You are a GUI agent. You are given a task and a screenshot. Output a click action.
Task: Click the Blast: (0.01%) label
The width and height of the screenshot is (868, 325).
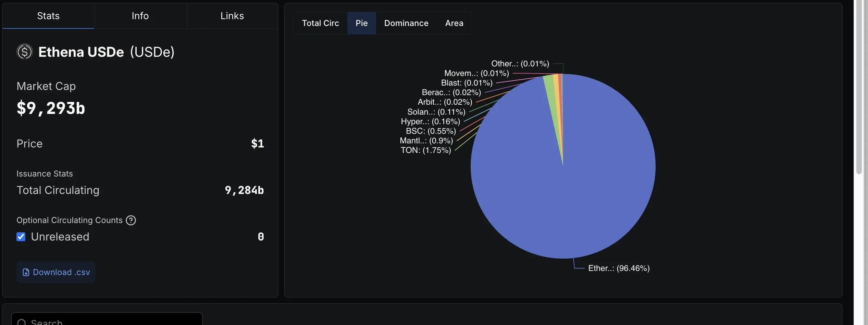pyautogui.click(x=467, y=83)
